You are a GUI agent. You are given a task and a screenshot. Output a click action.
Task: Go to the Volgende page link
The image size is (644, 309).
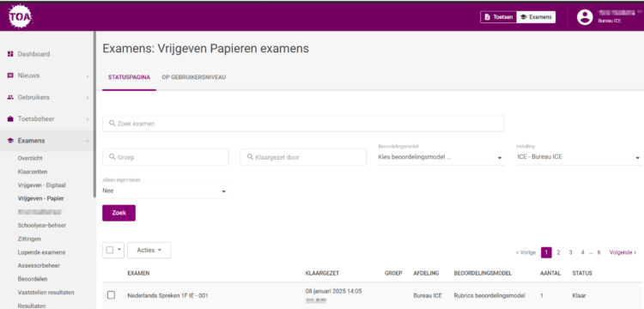(623, 252)
